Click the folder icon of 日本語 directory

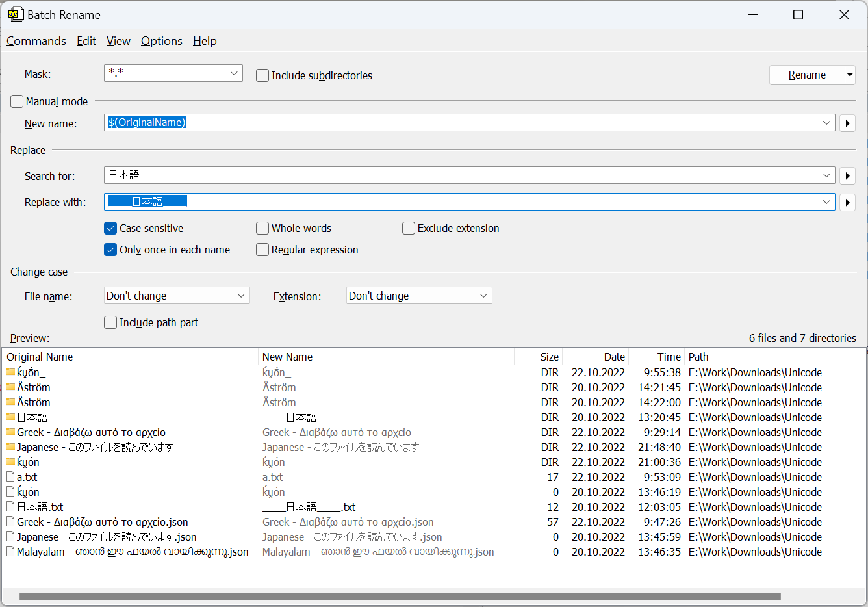tap(10, 417)
